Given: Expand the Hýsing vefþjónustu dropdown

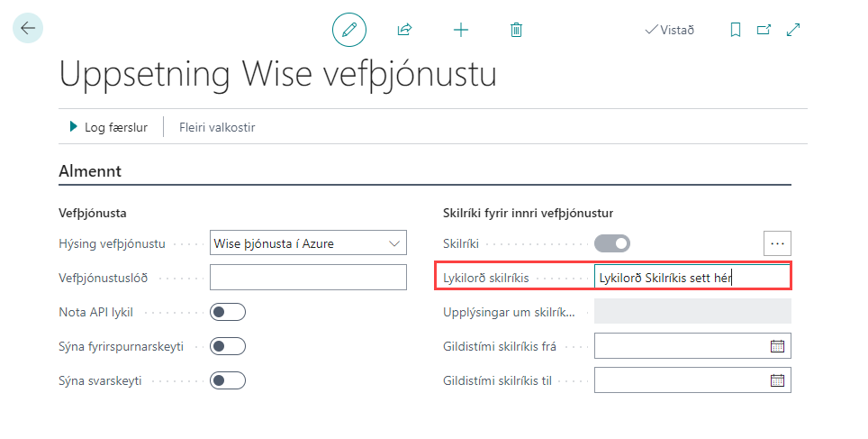Looking at the screenshot, I should click(394, 243).
